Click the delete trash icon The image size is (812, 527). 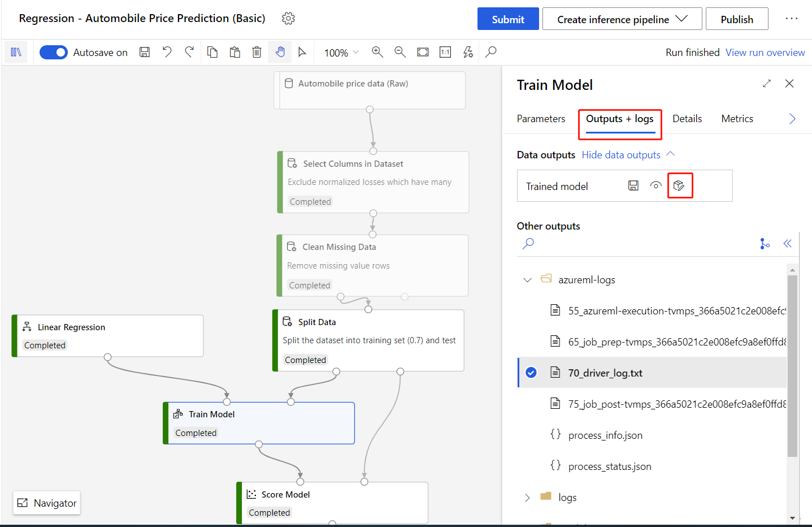click(x=257, y=52)
